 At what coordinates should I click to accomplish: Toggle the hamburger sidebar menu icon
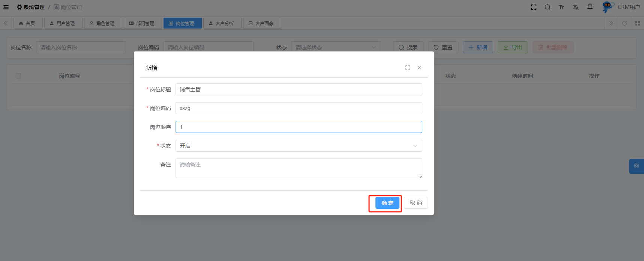pos(6,7)
